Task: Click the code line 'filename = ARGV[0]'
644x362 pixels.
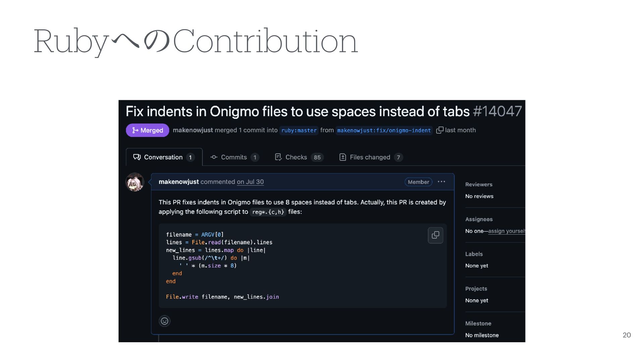Action: tap(195, 235)
